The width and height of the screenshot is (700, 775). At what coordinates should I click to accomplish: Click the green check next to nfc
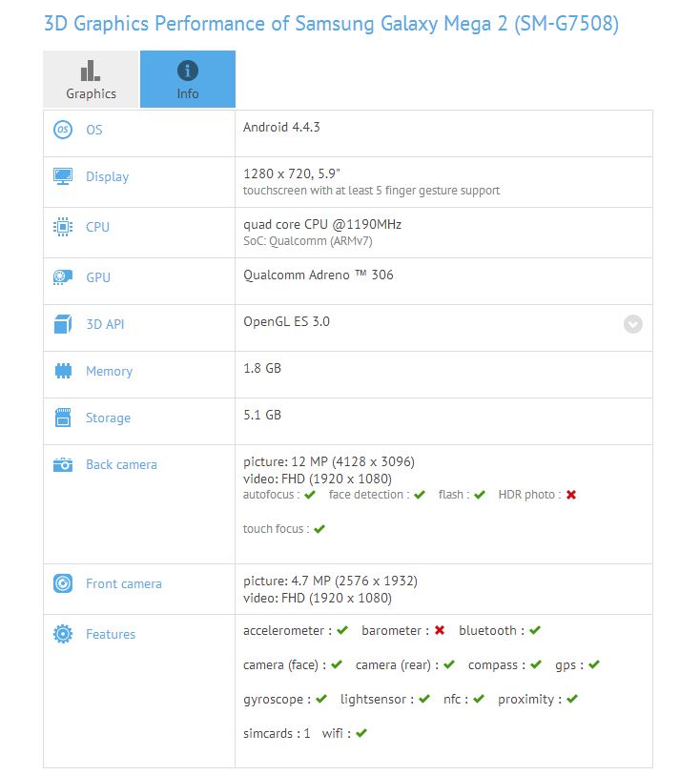pyautogui.click(x=478, y=699)
